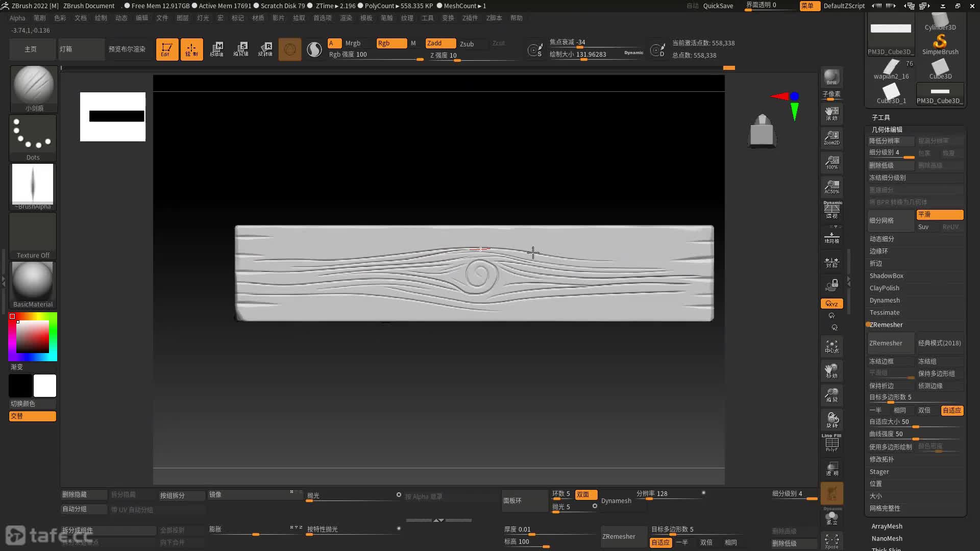Collapse the 几何体编辑 geometry section

(x=887, y=130)
